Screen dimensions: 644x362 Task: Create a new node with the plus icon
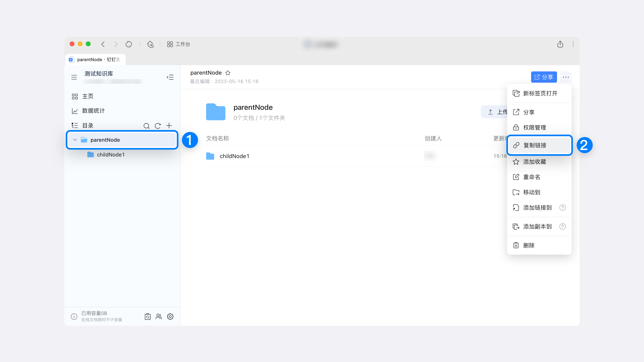[169, 126]
